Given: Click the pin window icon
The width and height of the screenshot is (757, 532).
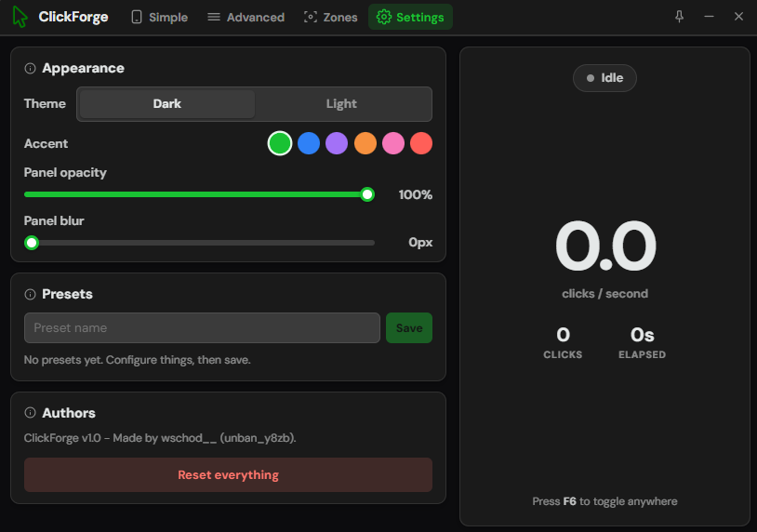Looking at the screenshot, I should click(679, 17).
